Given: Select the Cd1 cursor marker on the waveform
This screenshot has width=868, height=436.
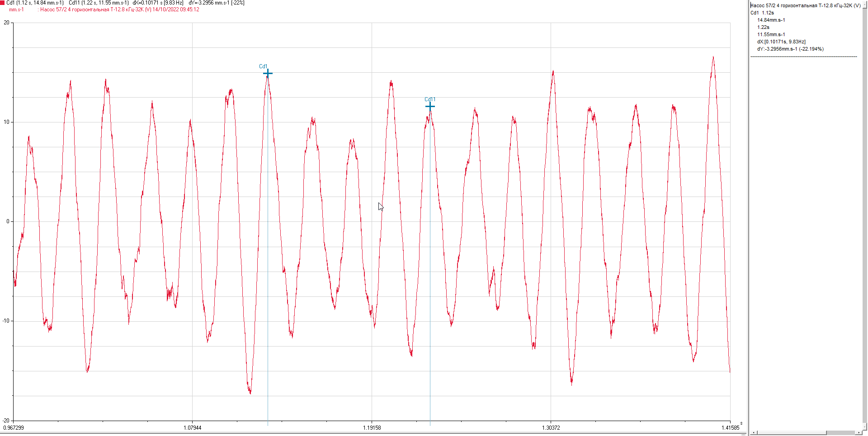Looking at the screenshot, I should coord(268,73).
